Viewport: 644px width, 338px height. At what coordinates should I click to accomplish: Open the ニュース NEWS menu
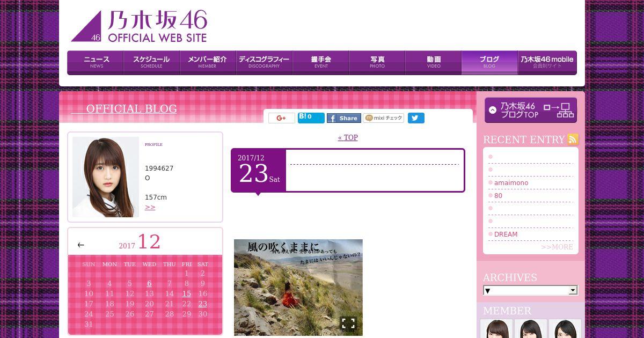(x=96, y=62)
